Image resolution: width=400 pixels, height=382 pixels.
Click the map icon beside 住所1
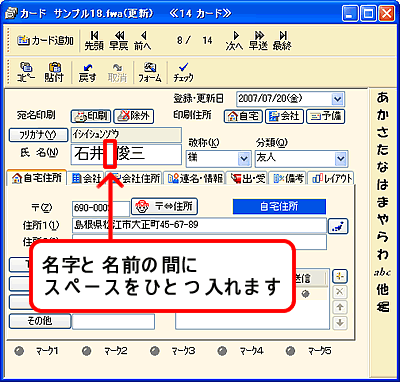[x=338, y=226]
